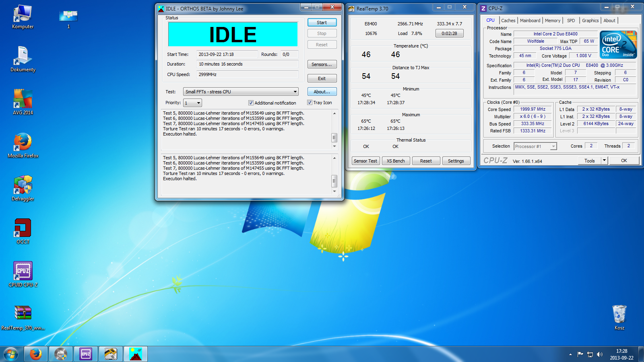Viewport: 644px width, 362px height.
Task: Open the volume speaker tray icon
Action: coord(600,354)
